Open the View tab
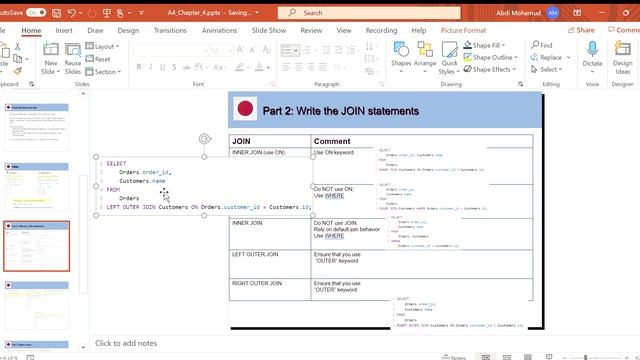The height and width of the screenshot is (360, 640). 344,31
